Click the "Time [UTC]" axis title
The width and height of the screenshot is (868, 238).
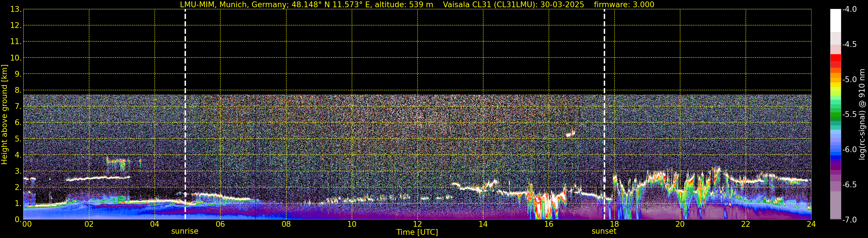417,232
